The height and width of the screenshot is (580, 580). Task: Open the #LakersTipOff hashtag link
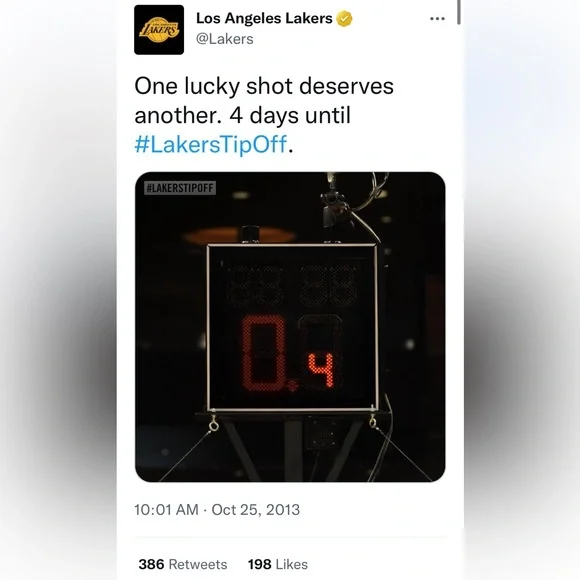[x=211, y=144]
